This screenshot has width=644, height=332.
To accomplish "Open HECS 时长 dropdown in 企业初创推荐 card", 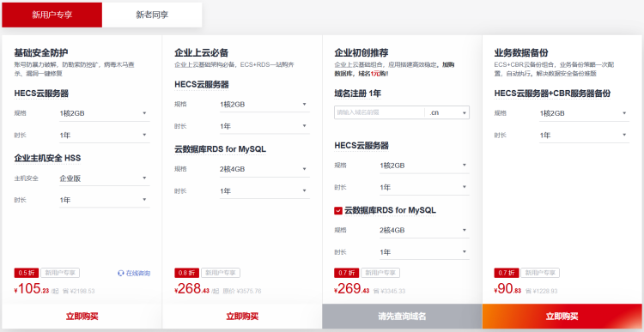I will click(424, 187).
